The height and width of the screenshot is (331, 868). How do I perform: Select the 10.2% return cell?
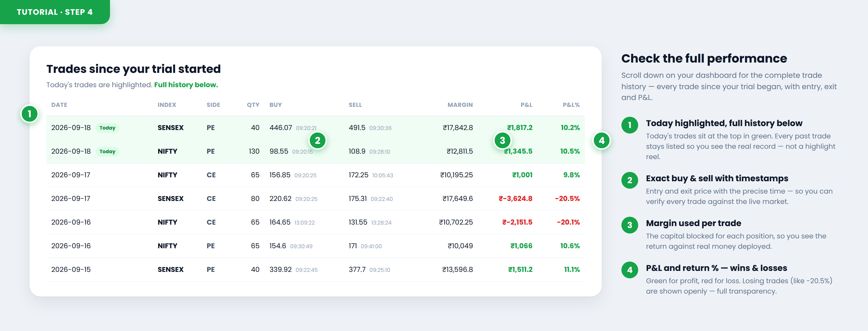click(570, 128)
